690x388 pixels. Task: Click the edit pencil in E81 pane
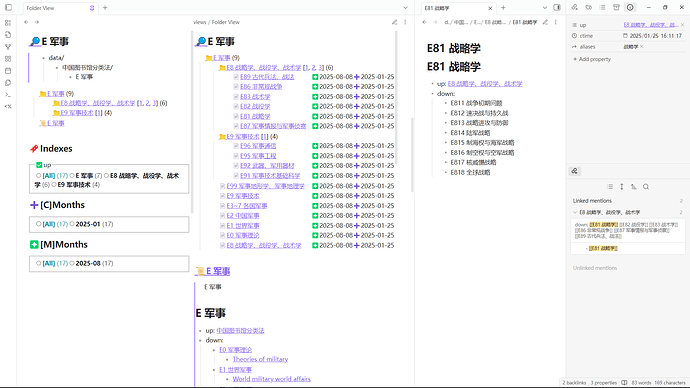click(x=545, y=22)
